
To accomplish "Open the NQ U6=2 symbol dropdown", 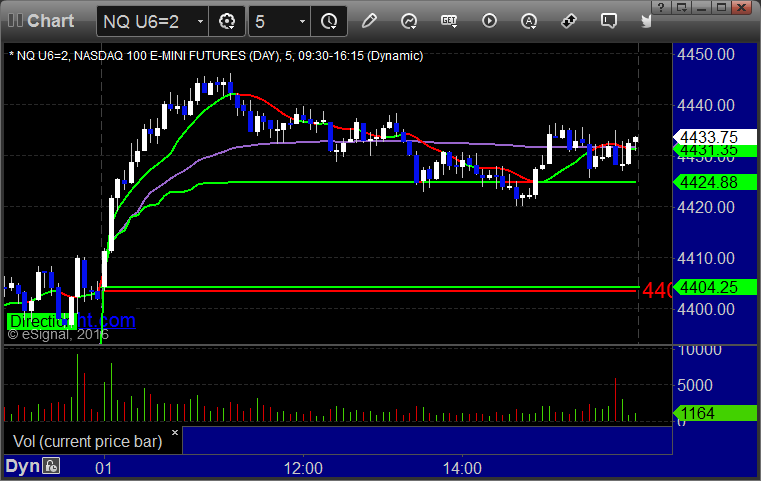I will (x=200, y=21).
